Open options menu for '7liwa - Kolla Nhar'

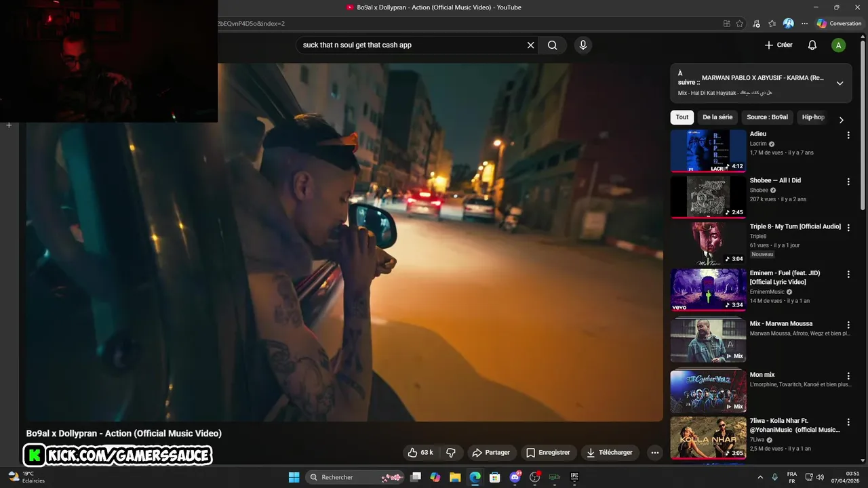[x=848, y=422]
